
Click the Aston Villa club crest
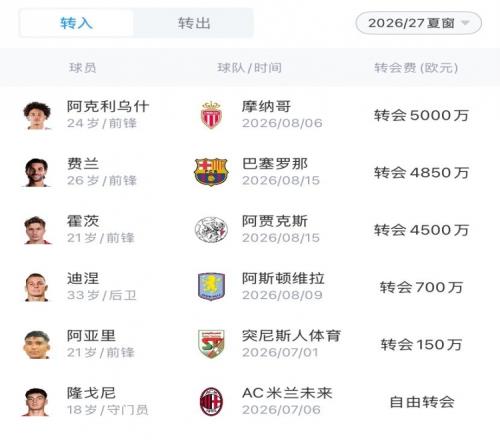[211, 287]
